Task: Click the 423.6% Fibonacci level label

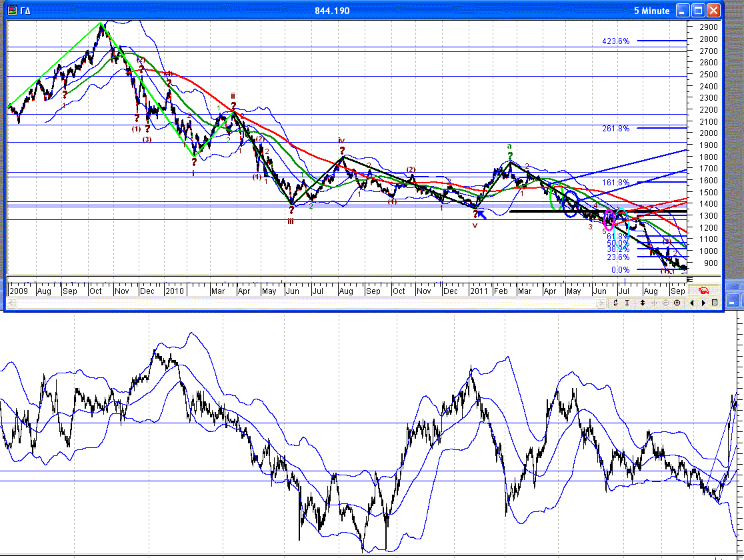Action: 615,41
